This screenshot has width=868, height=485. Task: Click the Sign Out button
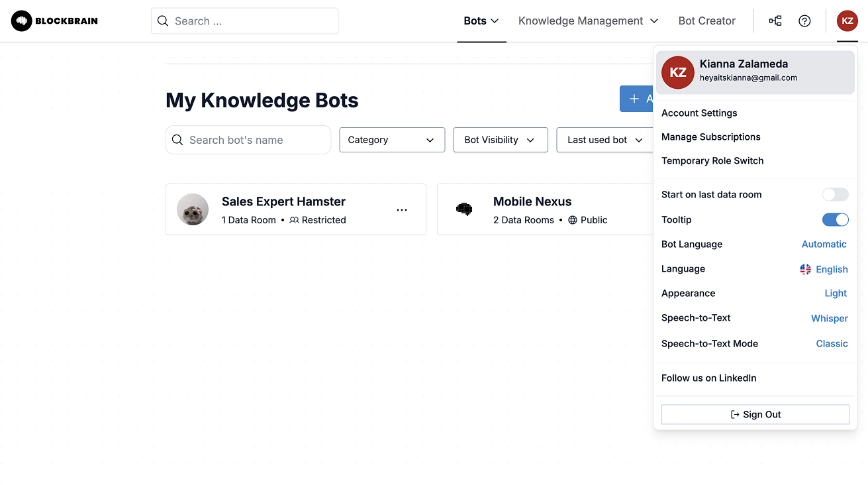click(x=755, y=415)
